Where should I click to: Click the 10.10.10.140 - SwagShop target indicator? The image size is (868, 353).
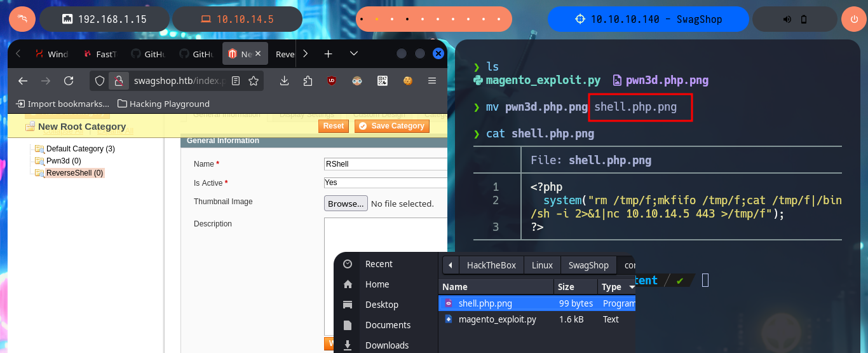click(x=648, y=19)
